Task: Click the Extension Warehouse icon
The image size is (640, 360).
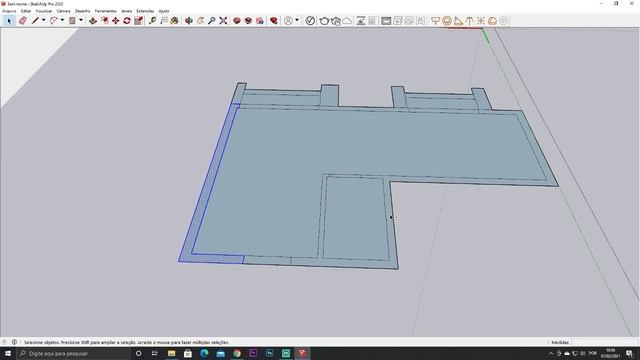Action: [x=248, y=20]
